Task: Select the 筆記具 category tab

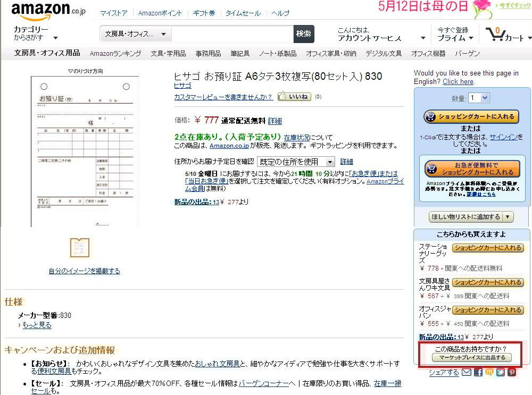Action: click(239, 54)
